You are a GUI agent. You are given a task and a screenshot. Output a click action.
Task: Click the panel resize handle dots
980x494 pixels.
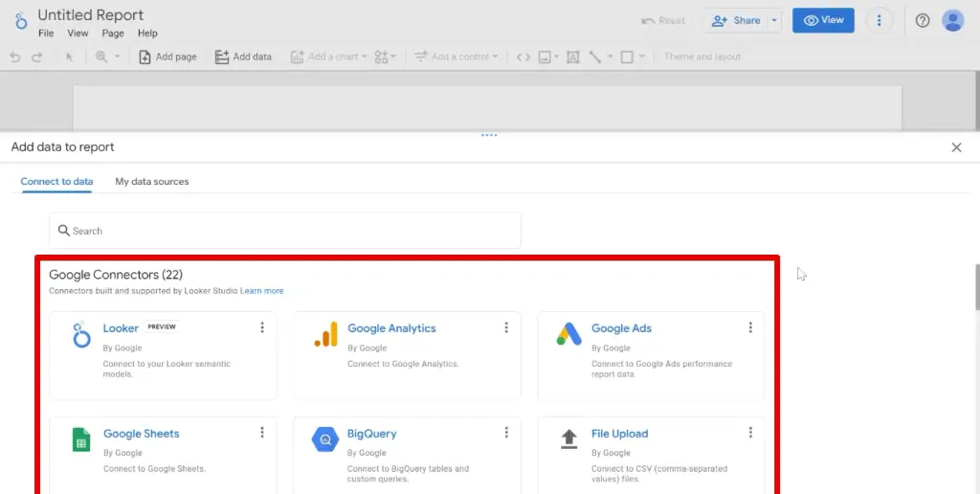pos(489,135)
